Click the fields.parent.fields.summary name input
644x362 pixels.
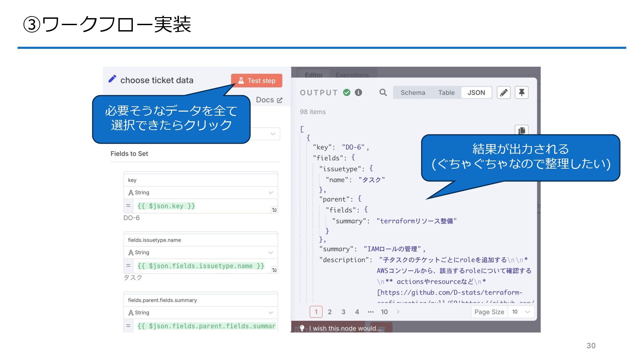pos(201,300)
